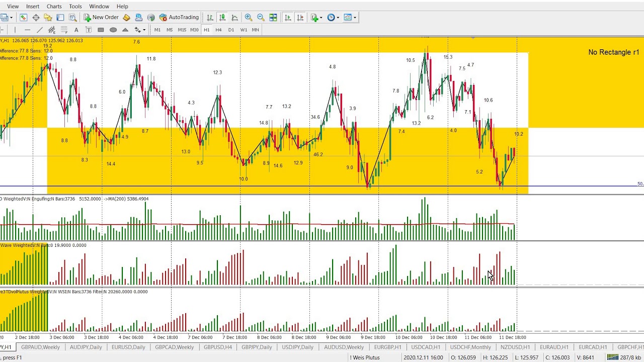Screen dimensions: 644x362
Task: Toggle AutoTrading on or off
Action: pos(179,17)
